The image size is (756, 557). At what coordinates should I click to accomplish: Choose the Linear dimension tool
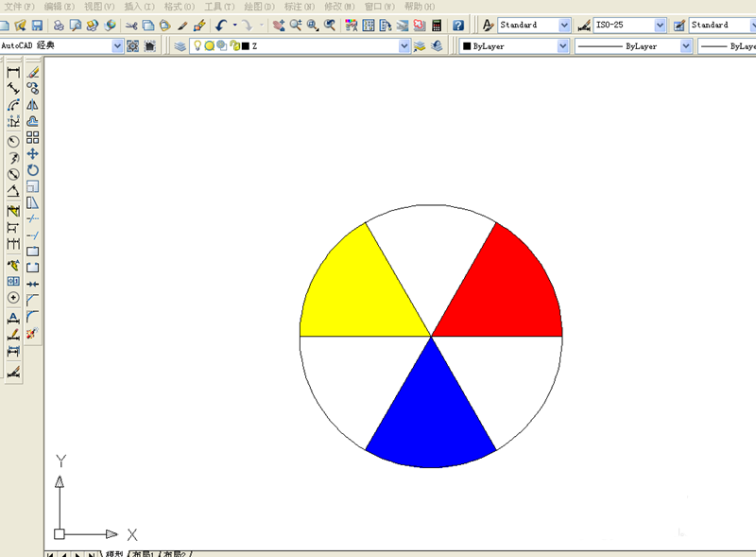[x=13, y=73]
